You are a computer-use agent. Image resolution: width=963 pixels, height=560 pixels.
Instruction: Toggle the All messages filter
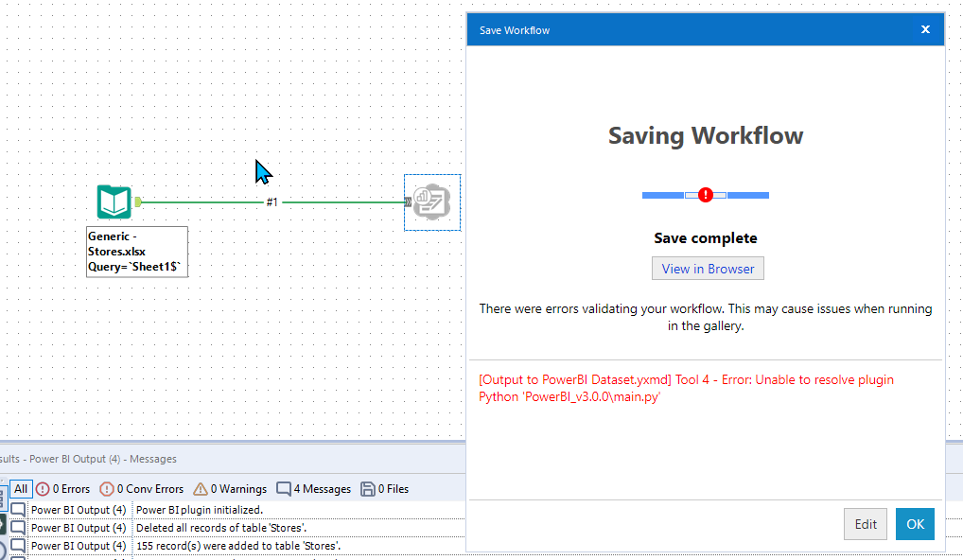coord(20,488)
